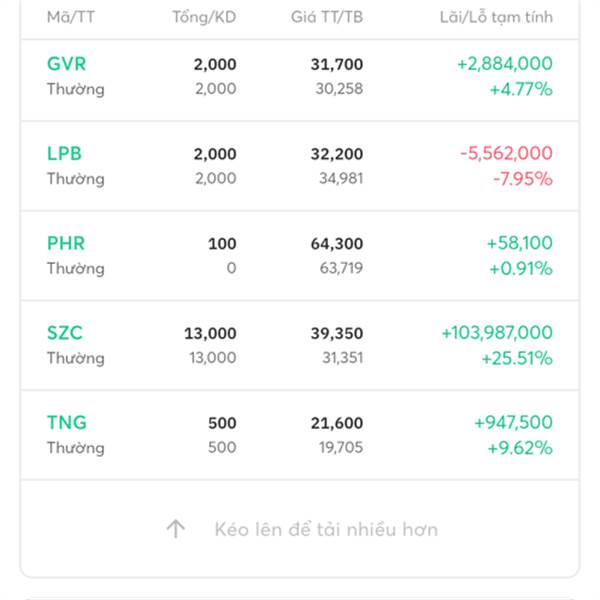
Task: Sort by the Mã/TT column header
Action: click(x=71, y=17)
